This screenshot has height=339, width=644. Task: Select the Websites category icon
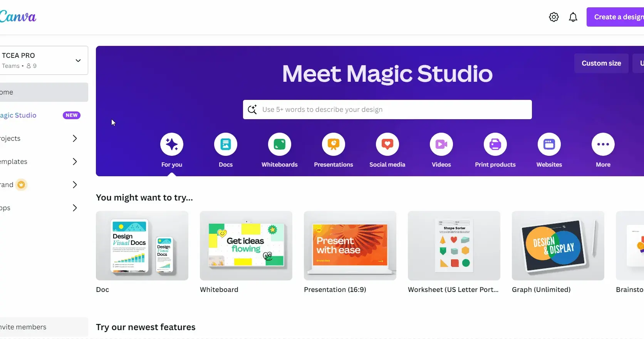pos(549,144)
